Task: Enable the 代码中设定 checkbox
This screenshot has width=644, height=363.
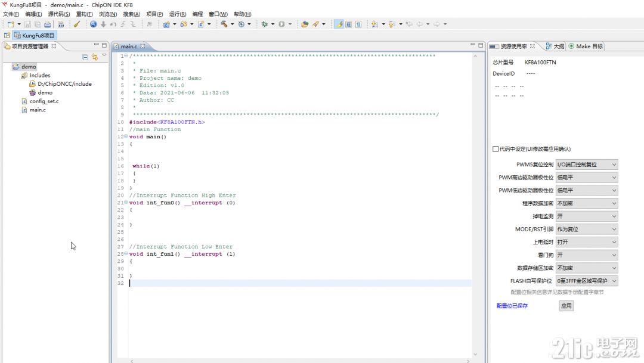Action: tap(496, 148)
